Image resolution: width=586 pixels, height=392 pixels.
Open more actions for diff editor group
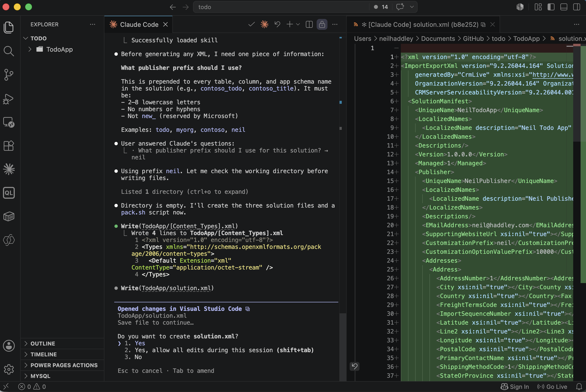576,24
